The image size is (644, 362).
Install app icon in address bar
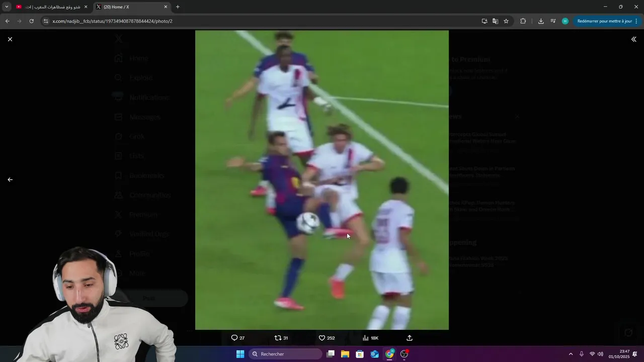pyautogui.click(x=485, y=21)
